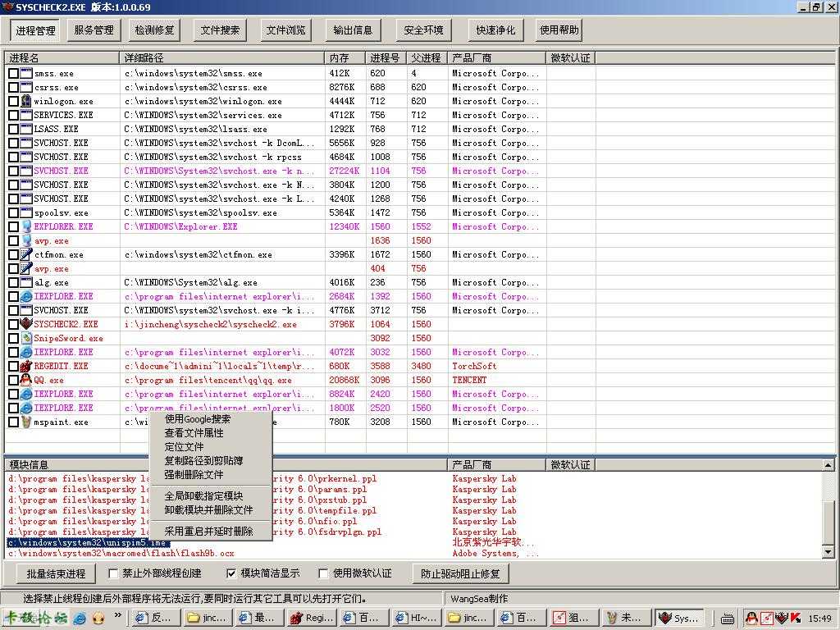Sort by 父进程 column header
Screen dimensions: 840x630
[x=427, y=58]
